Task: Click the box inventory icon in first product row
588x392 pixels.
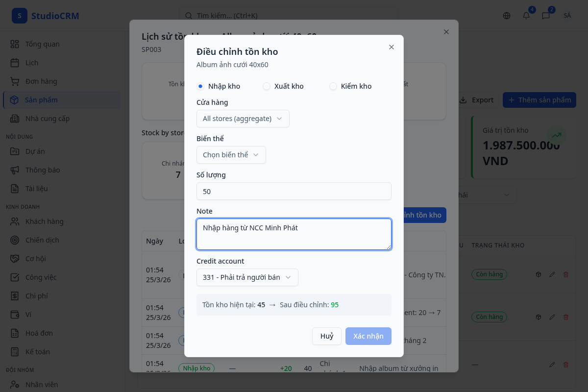Action: 539,274
